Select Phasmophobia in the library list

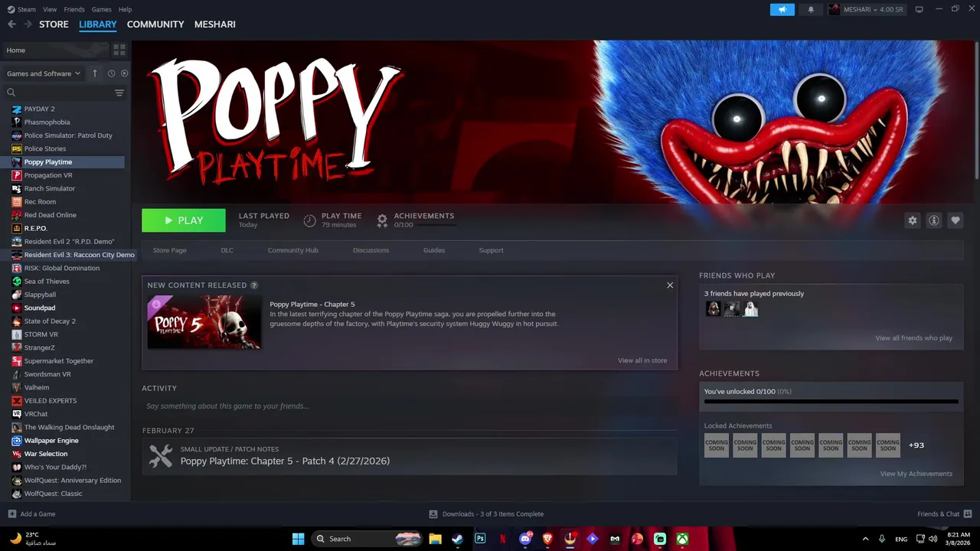coord(47,122)
